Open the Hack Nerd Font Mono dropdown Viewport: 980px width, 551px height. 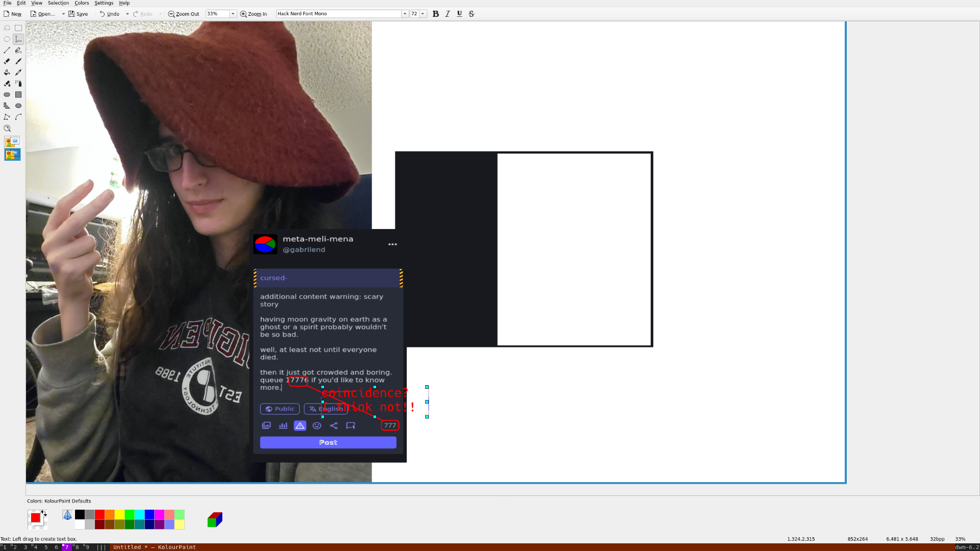point(404,14)
